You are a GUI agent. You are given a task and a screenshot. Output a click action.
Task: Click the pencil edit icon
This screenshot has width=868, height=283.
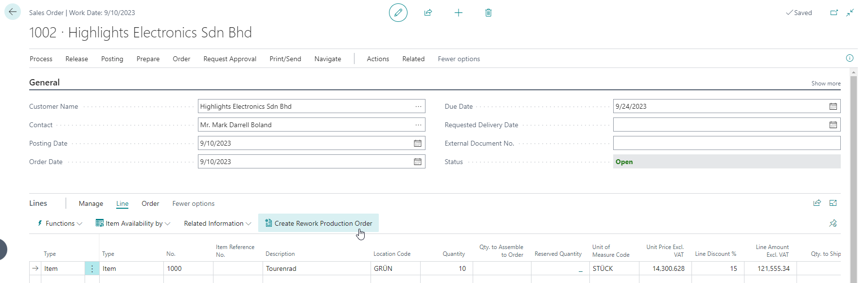398,13
